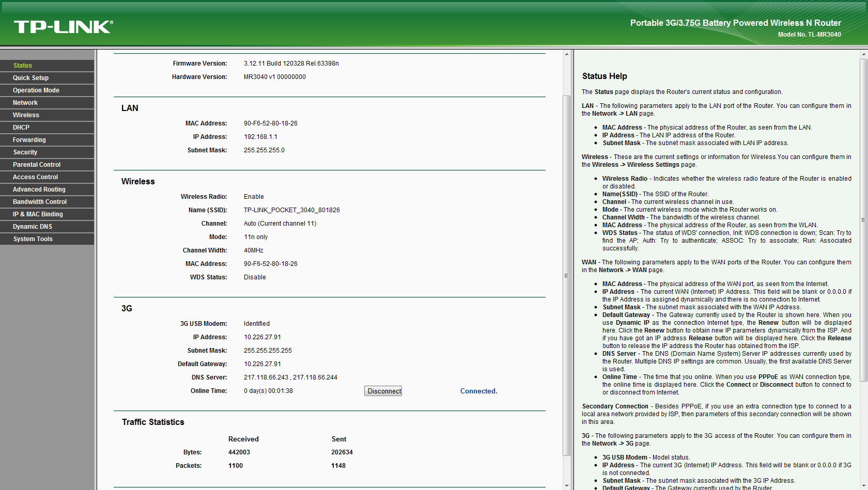Open the Wireless sidebar menu
Viewport: 868px width, 490px height.
pos(47,115)
